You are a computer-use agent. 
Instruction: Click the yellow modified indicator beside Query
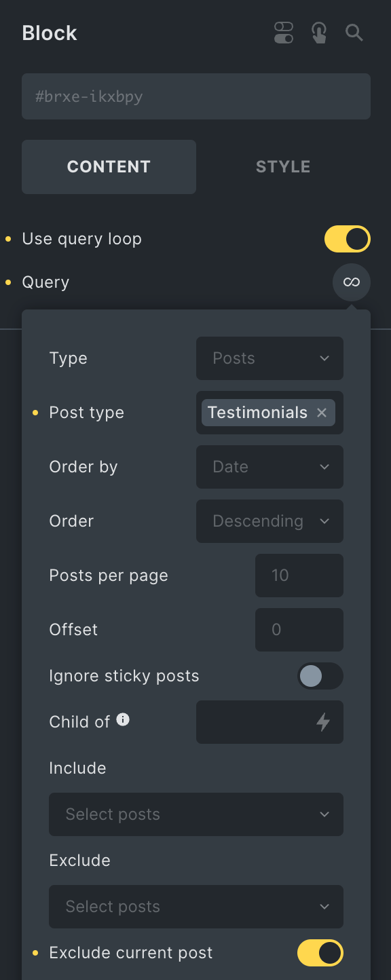pos(8,282)
